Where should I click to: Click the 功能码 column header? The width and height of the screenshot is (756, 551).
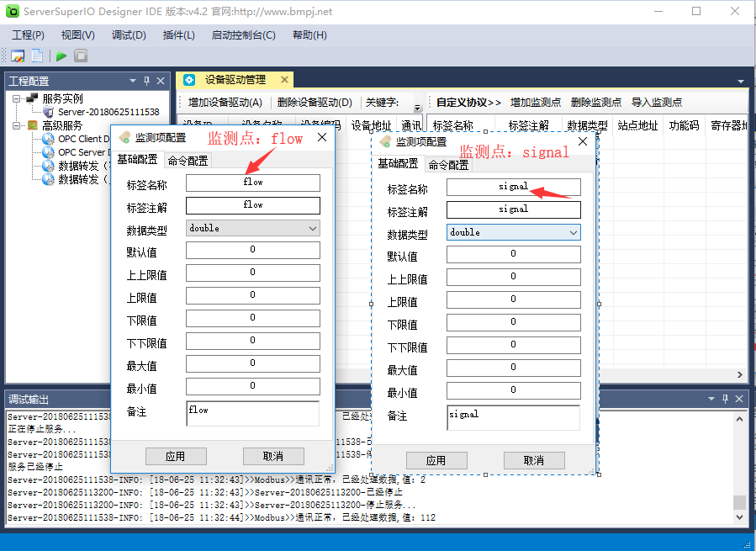tap(684, 126)
